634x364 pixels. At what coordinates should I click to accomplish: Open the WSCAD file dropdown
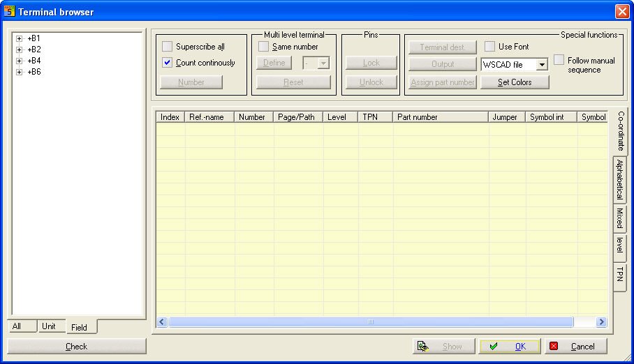click(542, 65)
